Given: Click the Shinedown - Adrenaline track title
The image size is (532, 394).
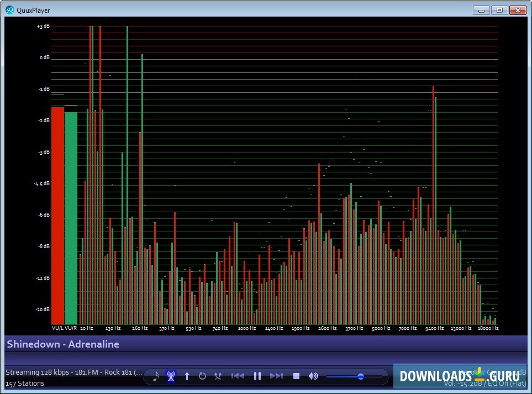Looking at the screenshot, I should 63,344.
